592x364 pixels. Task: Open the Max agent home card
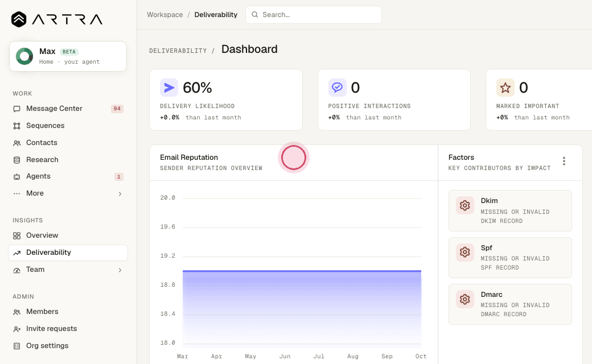[x=68, y=56]
